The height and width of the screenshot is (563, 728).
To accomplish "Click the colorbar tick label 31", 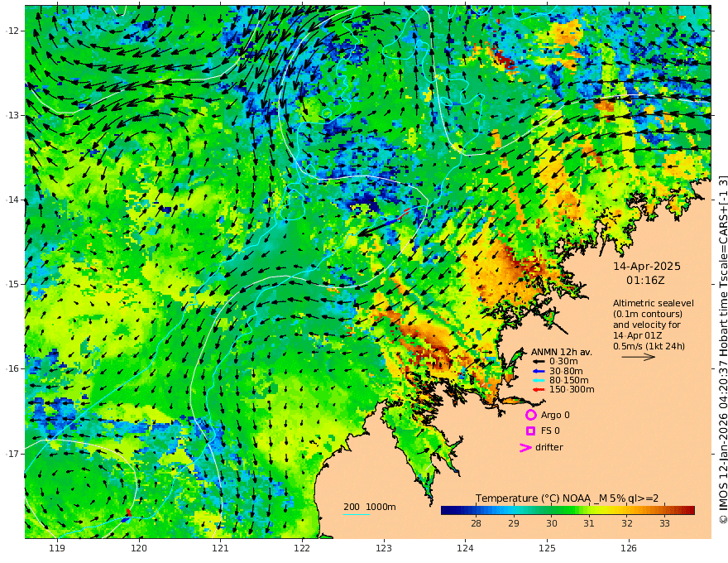I will 589,523.
